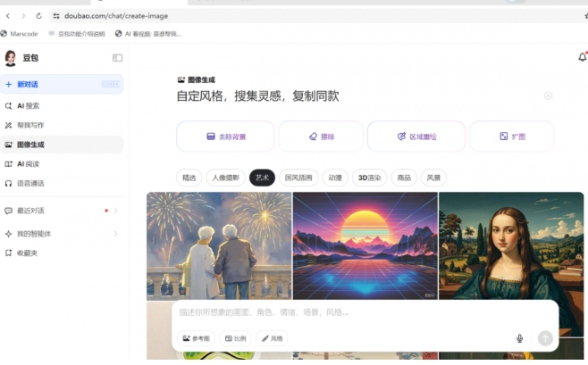Reload the doubao page
Image resolution: width=588 pixels, height=365 pixels.
pos(38,16)
